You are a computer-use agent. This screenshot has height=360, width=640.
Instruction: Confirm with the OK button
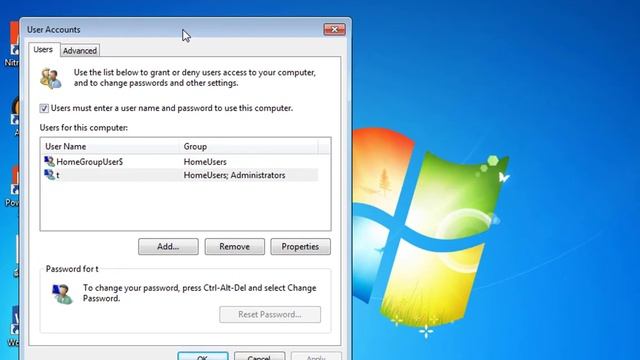(203, 356)
